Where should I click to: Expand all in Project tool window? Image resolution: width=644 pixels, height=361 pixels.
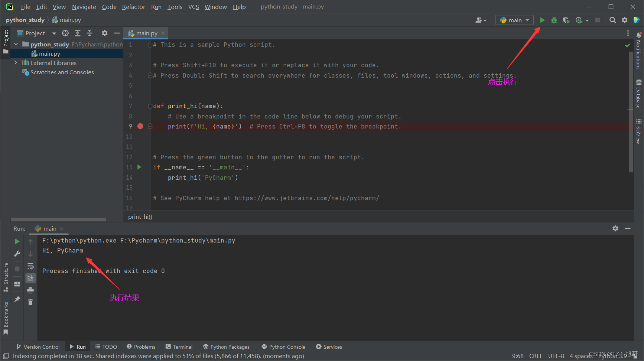click(78, 33)
